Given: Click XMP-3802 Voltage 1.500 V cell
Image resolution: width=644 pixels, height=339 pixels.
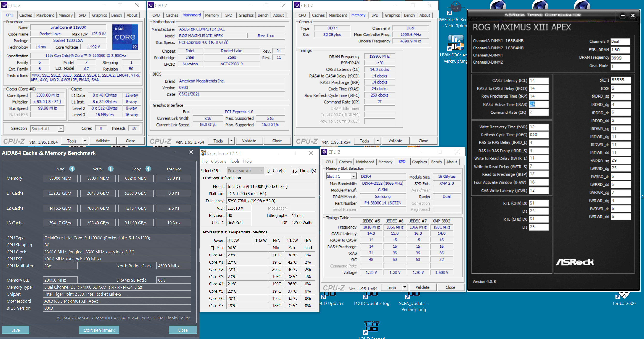Looking at the screenshot, I should [442, 272].
